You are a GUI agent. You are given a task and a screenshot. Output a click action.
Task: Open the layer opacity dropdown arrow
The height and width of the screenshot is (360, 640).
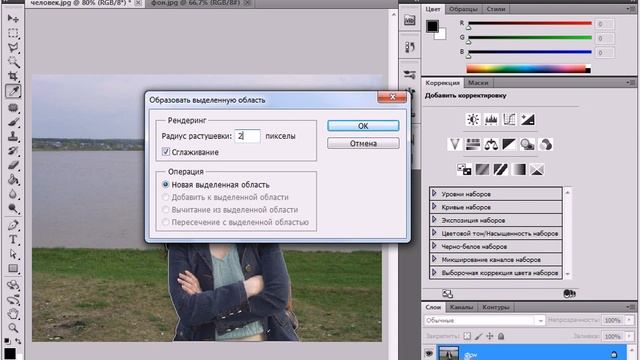click(x=629, y=320)
